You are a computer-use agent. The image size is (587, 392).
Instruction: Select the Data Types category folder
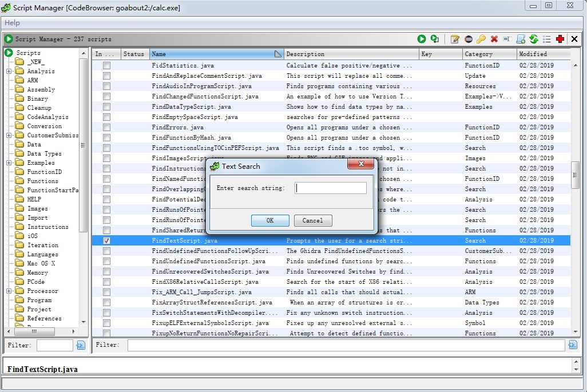point(44,153)
